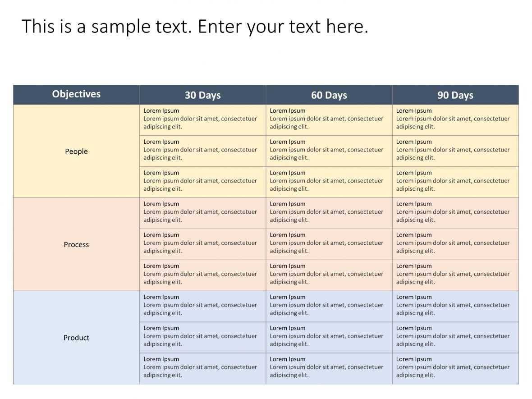
Task: Select first People cell under 30 Days
Action: (202, 120)
